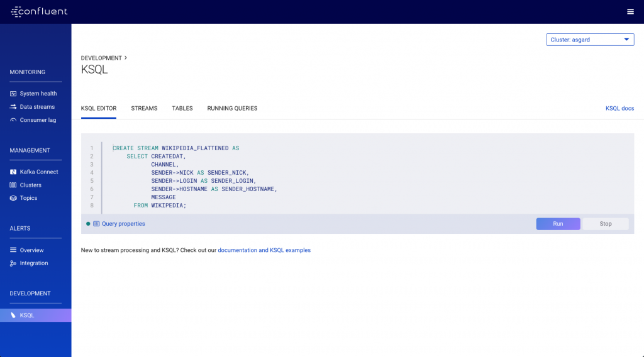This screenshot has width=644, height=357.
Task: Click the Query properties table icon
Action: (96, 224)
